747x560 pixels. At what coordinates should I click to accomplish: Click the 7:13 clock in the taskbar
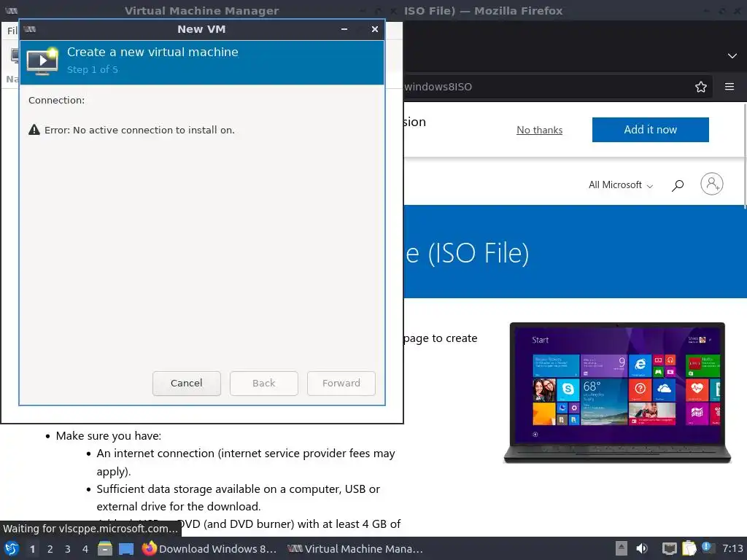click(x=732, y=548)
